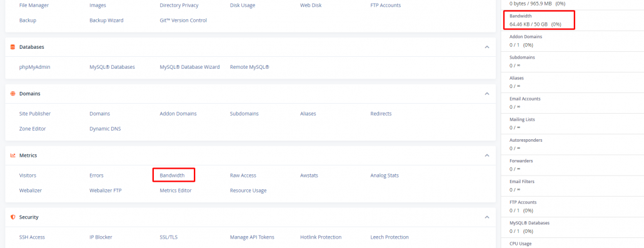The image size is (644, 248).
Task: Open Hotlink Protection
Action: [x=321, y=237]
